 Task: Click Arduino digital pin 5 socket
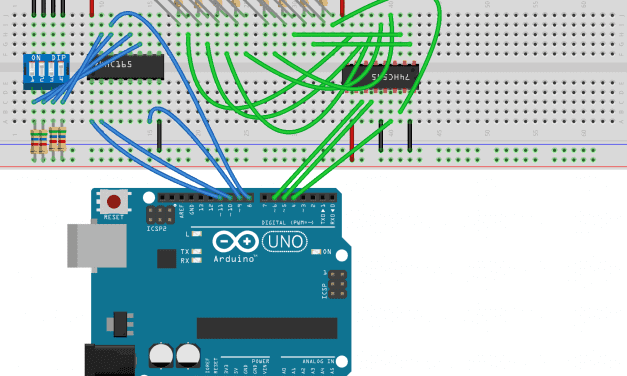284,198
